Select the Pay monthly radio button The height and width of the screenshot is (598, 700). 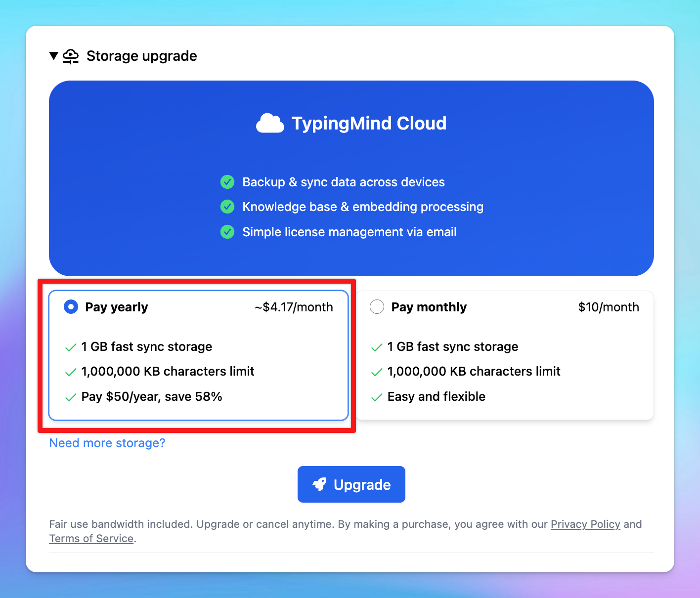click(377, 307)
